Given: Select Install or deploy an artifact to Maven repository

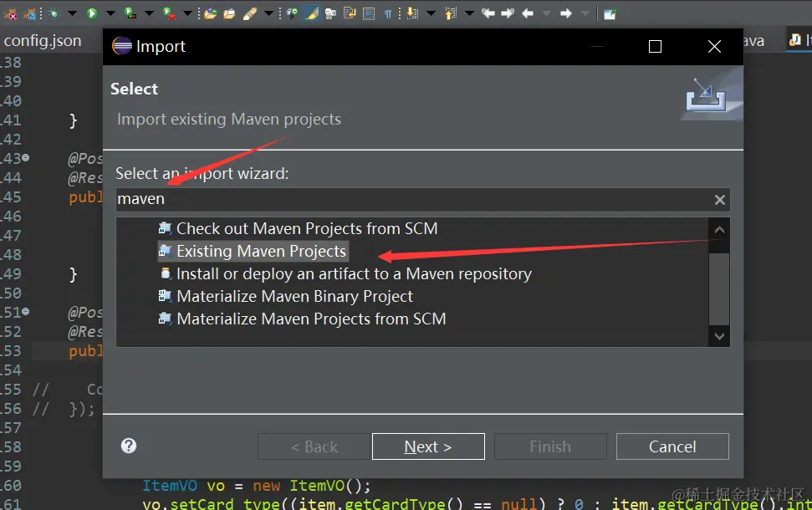Looking at the screenshot, I should coord(345,273).
